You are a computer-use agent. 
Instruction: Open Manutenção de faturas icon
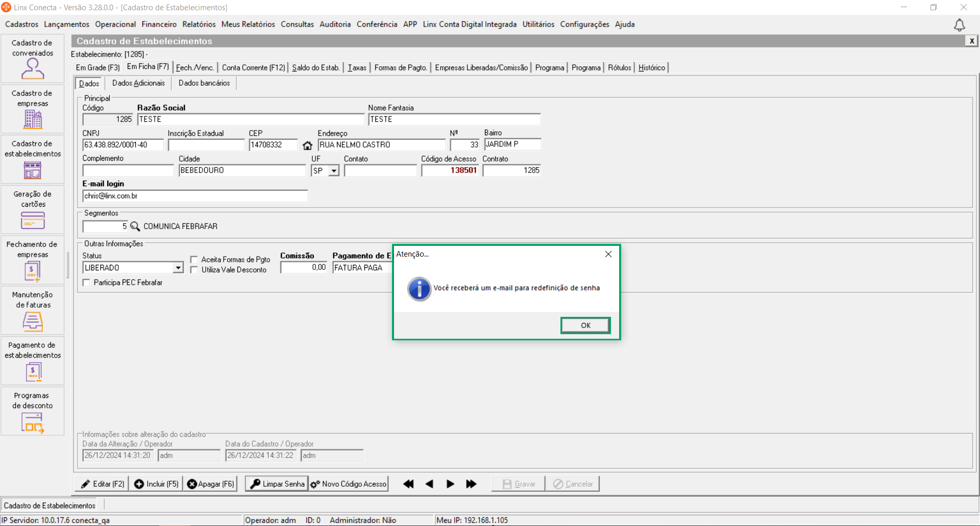pos(33,321)
